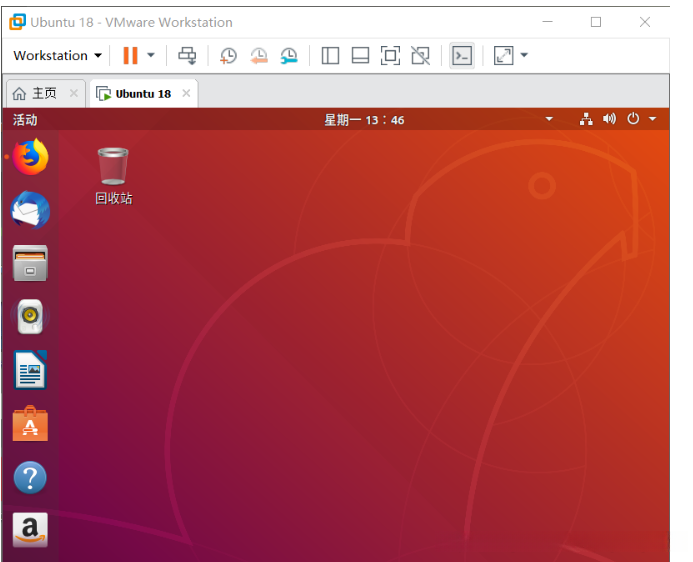Open Ubuntu Software from dock
This screenshot has height=562, width=693.
[30, 423]
